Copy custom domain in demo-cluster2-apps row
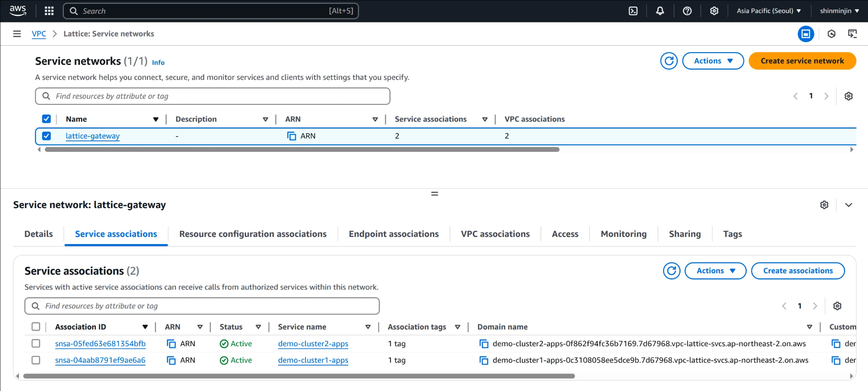 [836, 344]
